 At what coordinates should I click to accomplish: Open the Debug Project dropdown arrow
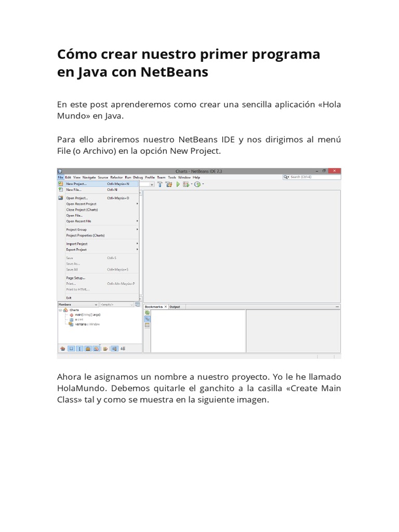191,184
